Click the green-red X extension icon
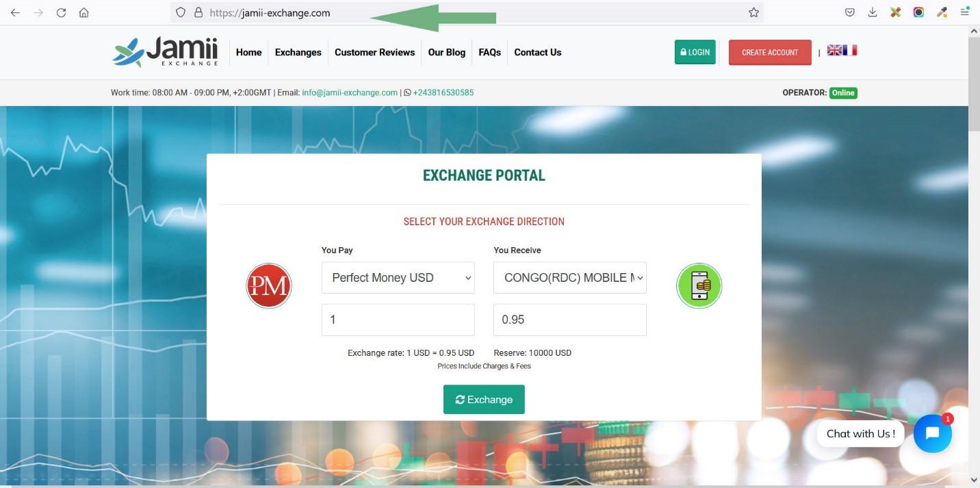The width and height of the screenshot is (980, 488). click(895, 12)
